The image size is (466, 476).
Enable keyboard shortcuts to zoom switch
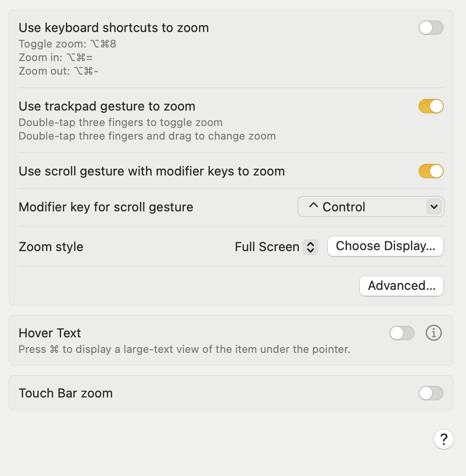point(431,28)
